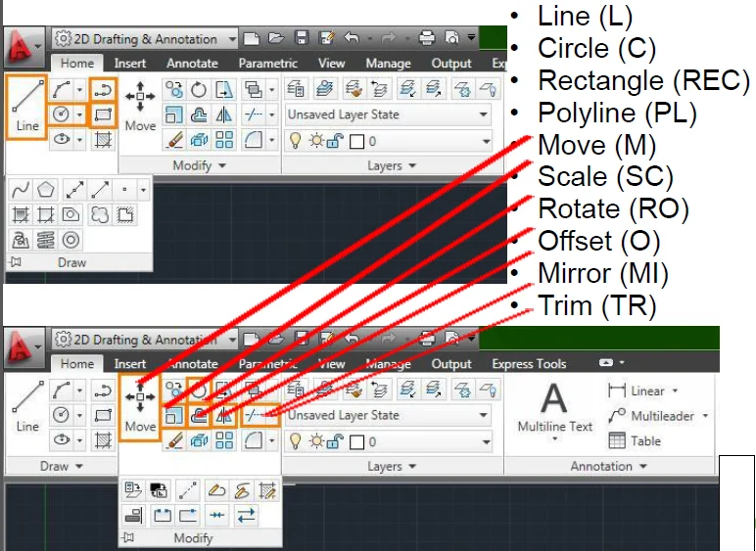Image resolution: width=756 pixels, height=551 pixels.
Task: Click the Plot printer icon in upper toolbar
Action: click(427, 37)
